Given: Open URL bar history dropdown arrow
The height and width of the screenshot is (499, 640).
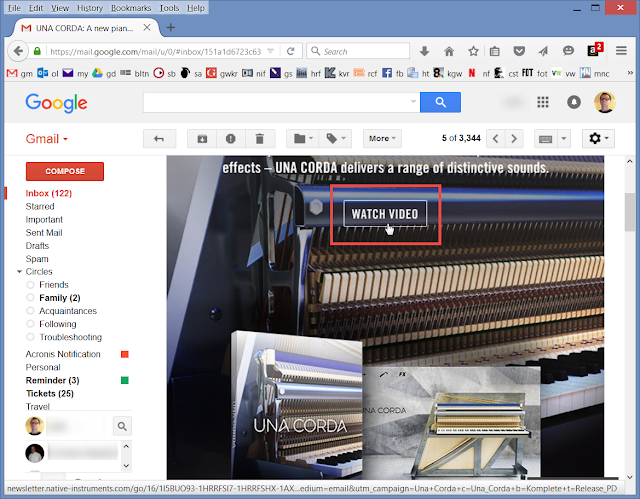Looking at the screenshot, I should point(270,51).
